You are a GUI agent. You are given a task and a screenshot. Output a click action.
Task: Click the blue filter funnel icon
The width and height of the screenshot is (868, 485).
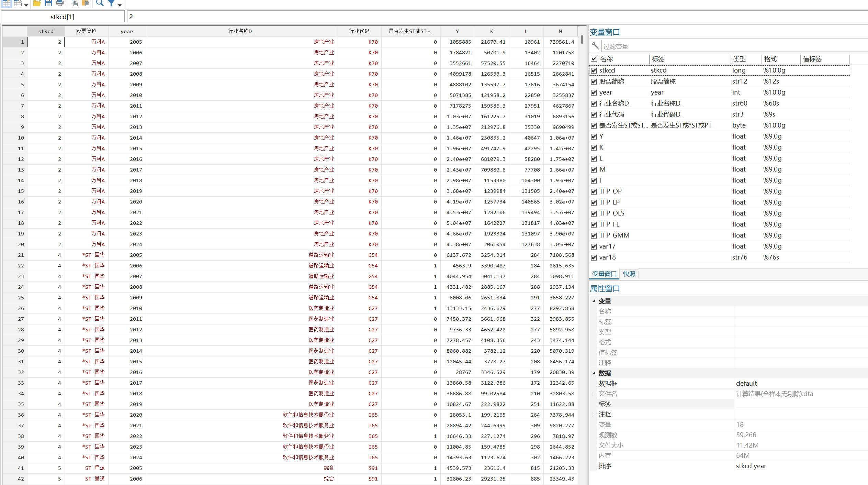111,3
